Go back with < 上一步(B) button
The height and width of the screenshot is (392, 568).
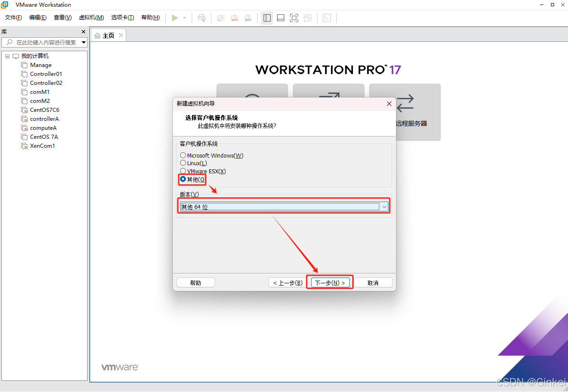(x=288, y=282)
